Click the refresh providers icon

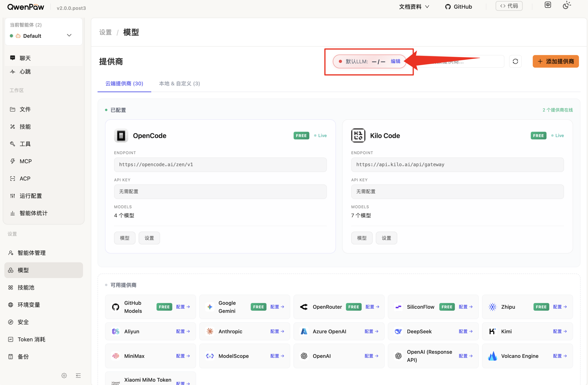[515, 61]
